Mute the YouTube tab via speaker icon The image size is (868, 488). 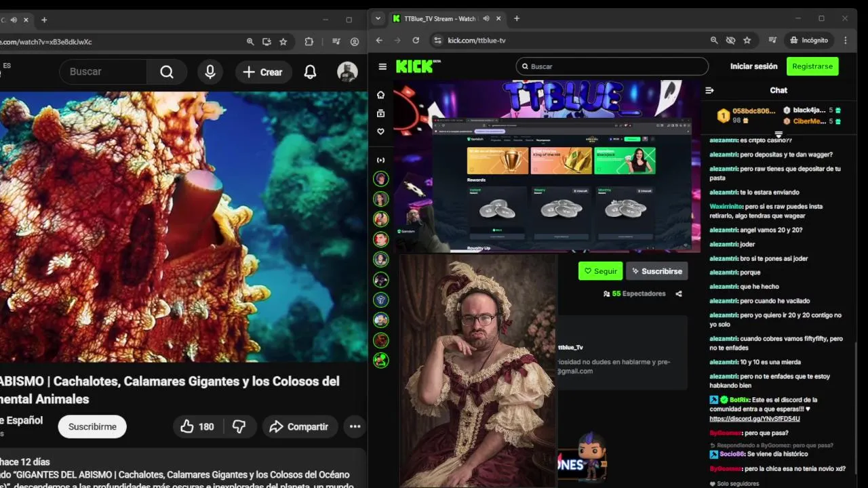14,20
